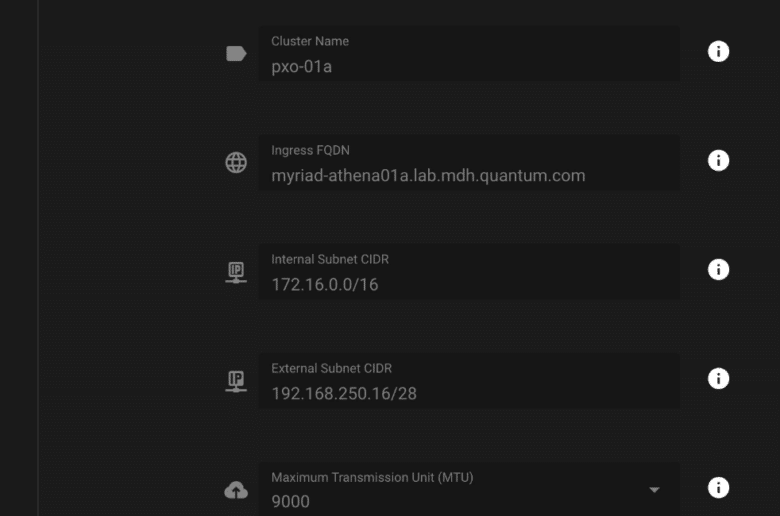Click the Ingress FQDN field label
Screen dimensions: 780x516
click(310, 150)
